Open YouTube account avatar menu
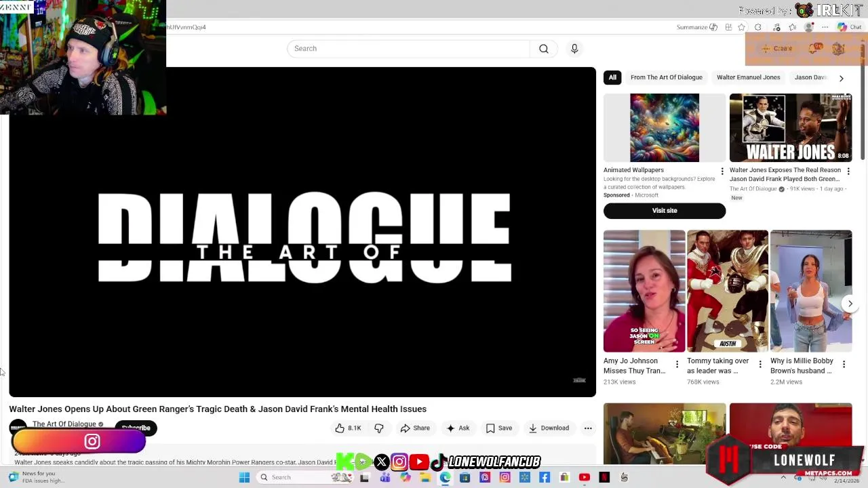 click(838, 49)
